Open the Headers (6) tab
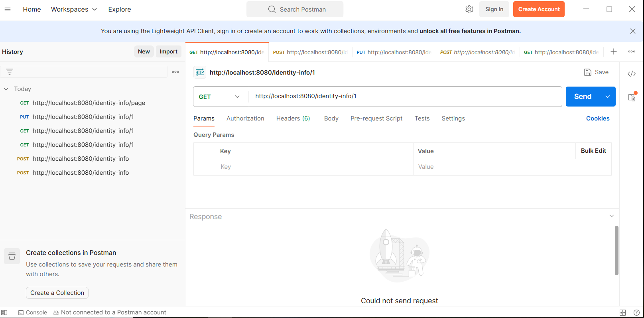This screenshot has width=644, height=318. pyautogui.click(x=293, y=119)
